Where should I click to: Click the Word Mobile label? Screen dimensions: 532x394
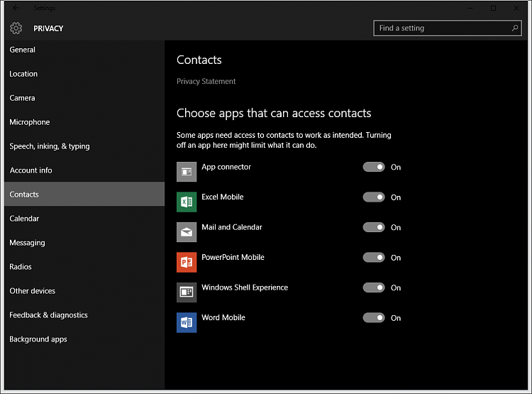click(x=223, y=317)
